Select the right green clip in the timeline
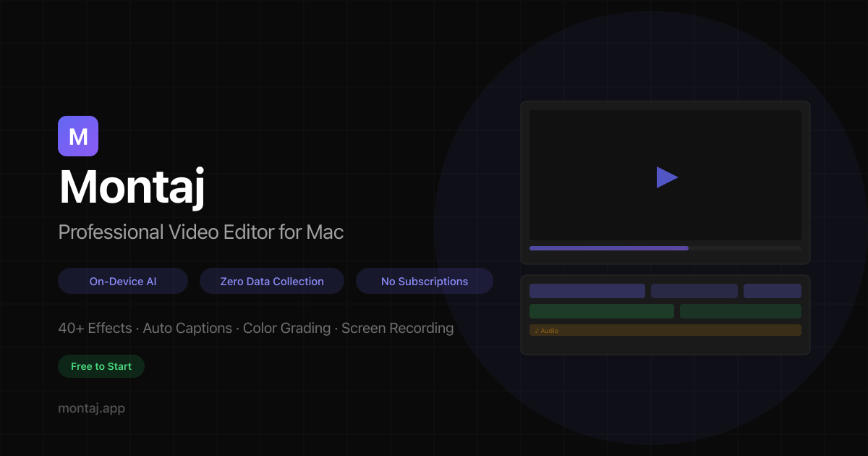868x456 pixels. coord(740,311)
